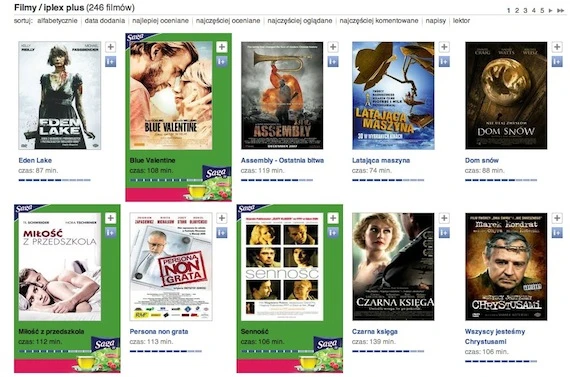The height and width of the screenshot is (377, 570).
Task: Click the blue i+ icon beside Persona non grata
Action: (222, 233)
